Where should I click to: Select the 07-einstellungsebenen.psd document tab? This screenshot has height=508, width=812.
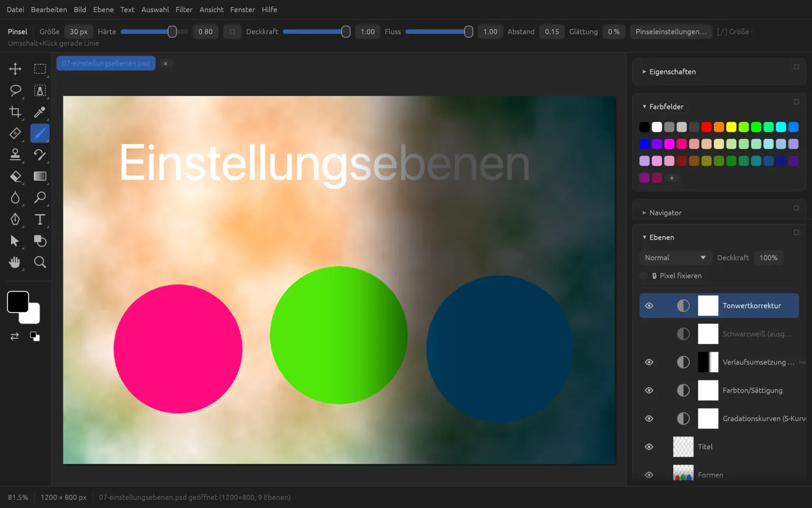pyautogui.click(x=106, y=63)
